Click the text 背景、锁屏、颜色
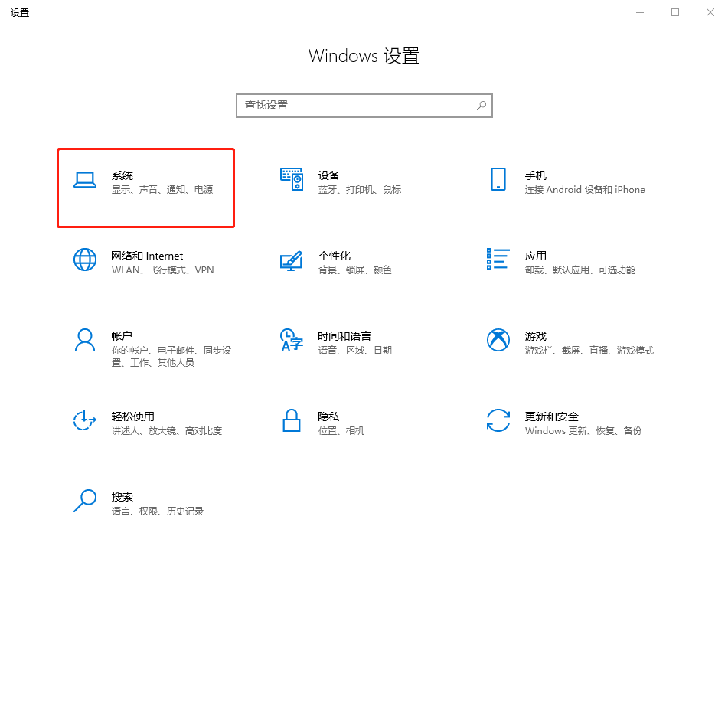 click(x=354, y=270)
